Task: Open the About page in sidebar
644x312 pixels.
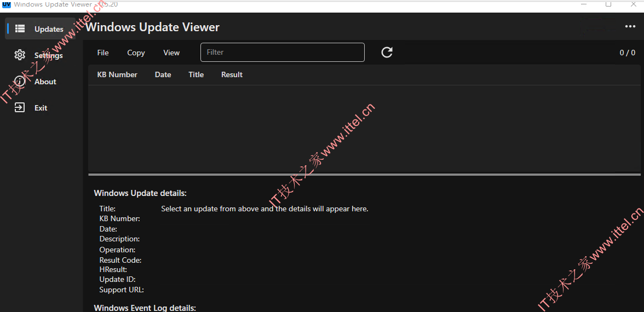Action: click(x=41, y=81)
